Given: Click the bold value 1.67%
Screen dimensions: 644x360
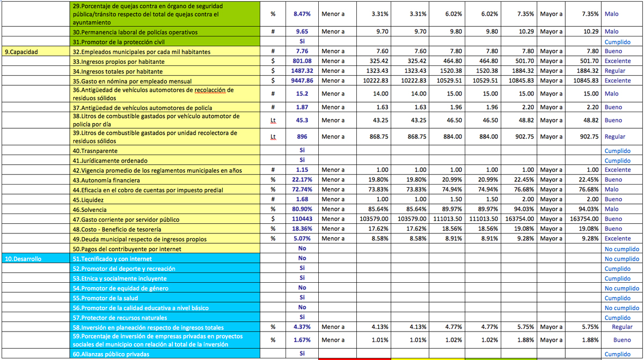Looking at the screenshot, I should 302,340.
